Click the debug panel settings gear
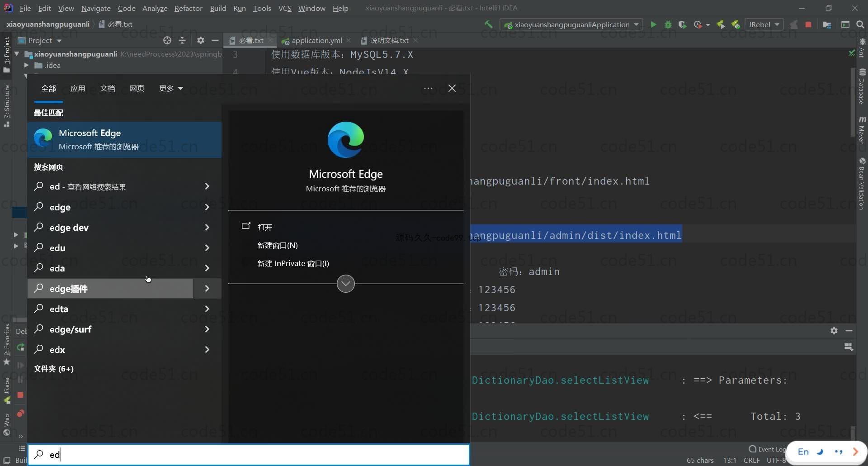This screenshot has width=868, height=466. click(x=834, y=331)
